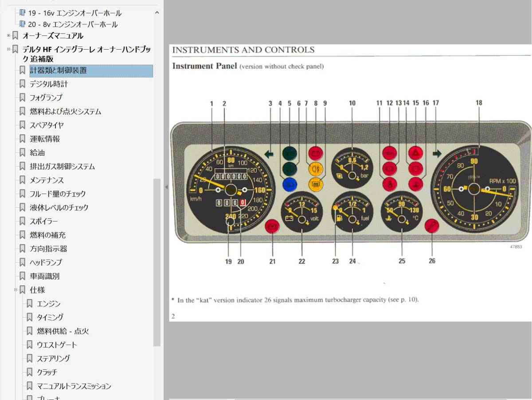Click the Instrument Panel subheading text
The width and height of the screenshot is (532, 400).
[x=204, y=66]
